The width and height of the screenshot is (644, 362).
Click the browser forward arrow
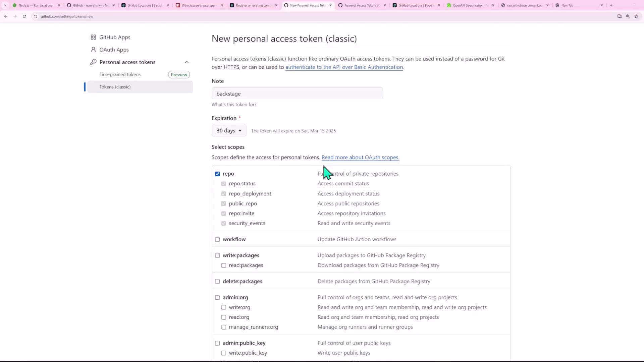click(15, 16)
